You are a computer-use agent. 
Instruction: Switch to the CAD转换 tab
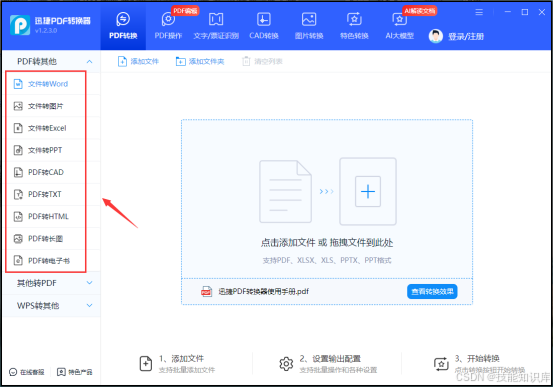pos(264,26)
